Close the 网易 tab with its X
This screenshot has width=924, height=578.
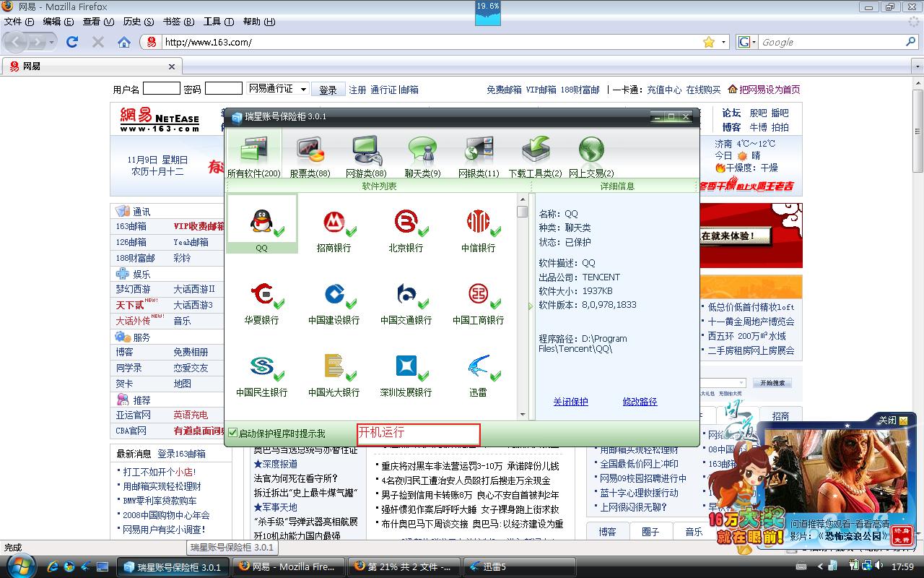(x=172, y=66)
